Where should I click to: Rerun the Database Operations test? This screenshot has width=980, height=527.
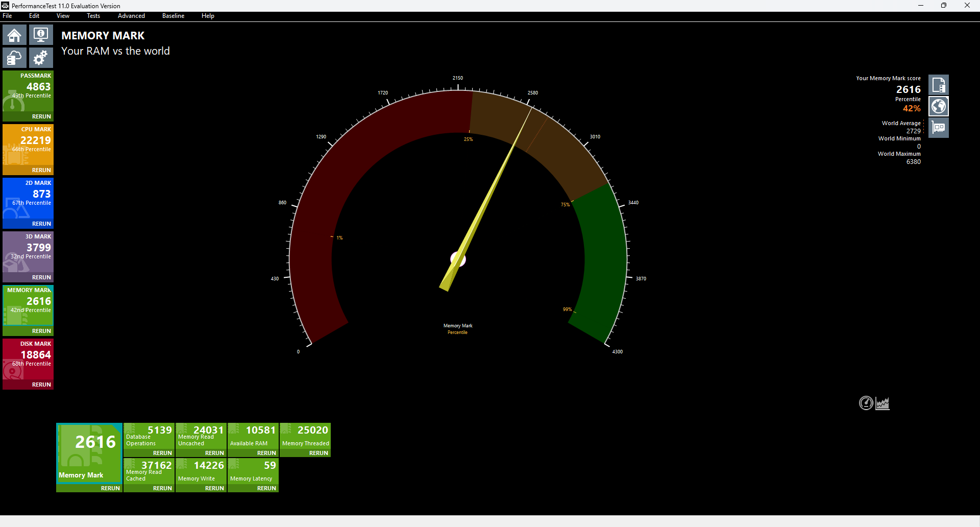162,453
